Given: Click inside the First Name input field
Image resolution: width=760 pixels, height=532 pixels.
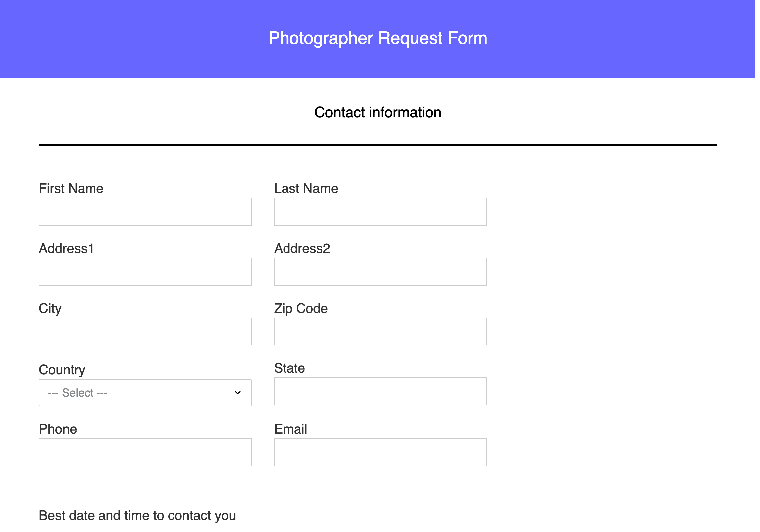Looking at the screenshot, I should 145,211.
